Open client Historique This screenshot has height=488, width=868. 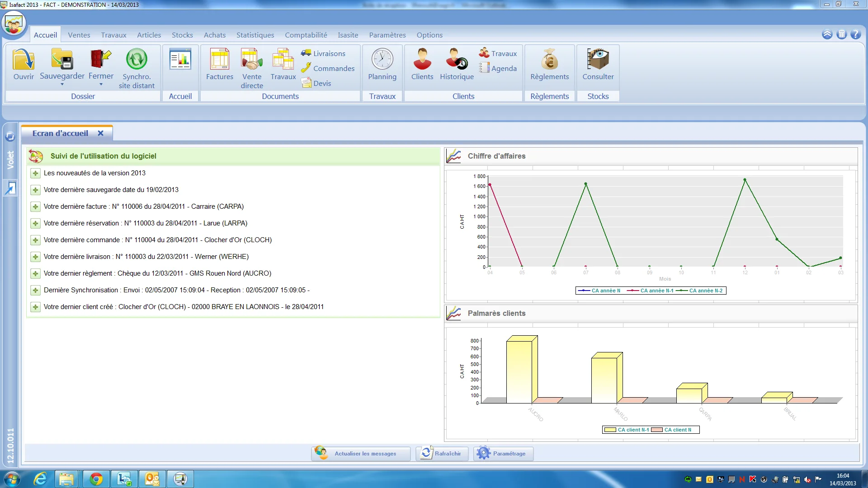point(457,60)
